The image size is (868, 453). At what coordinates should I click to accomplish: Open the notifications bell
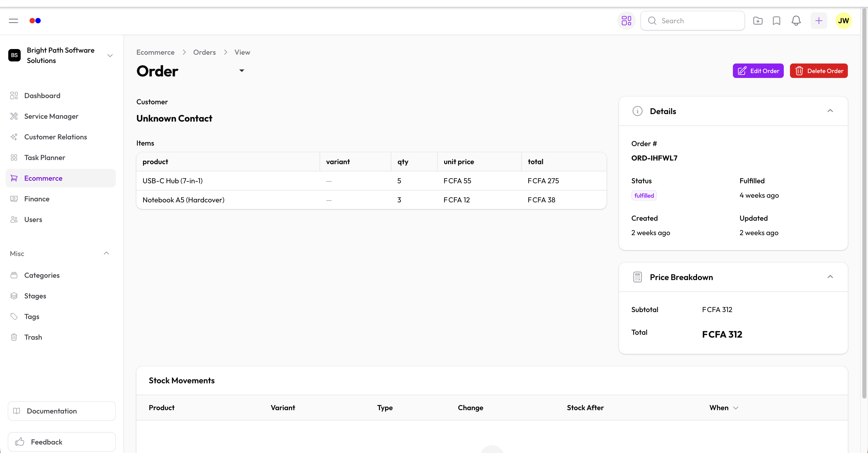click(796, 21)
